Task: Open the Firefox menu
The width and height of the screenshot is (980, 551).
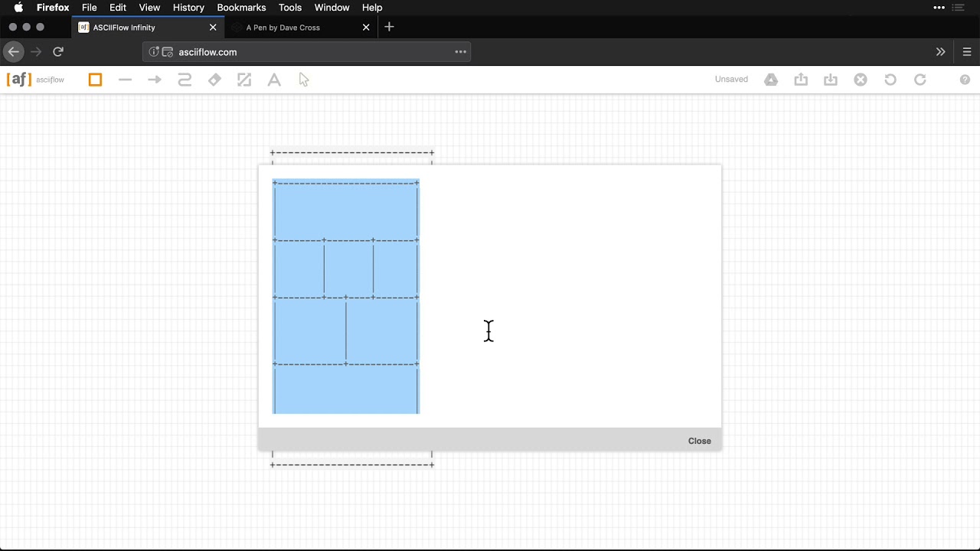Action: 53,8
